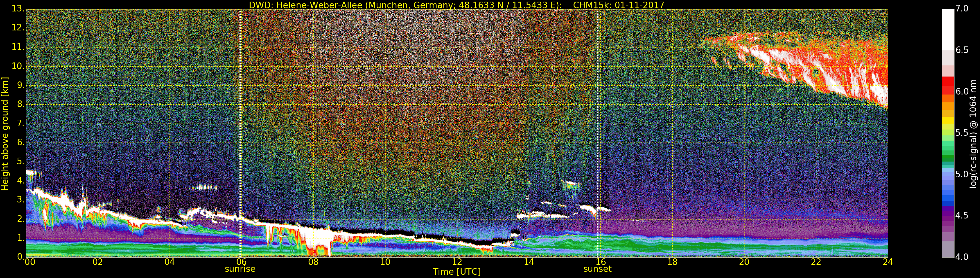Click the height axis tick label '2.'
The width and height of the screenshot is (980, 278).
pyautogui.click(x=21, y=218)
